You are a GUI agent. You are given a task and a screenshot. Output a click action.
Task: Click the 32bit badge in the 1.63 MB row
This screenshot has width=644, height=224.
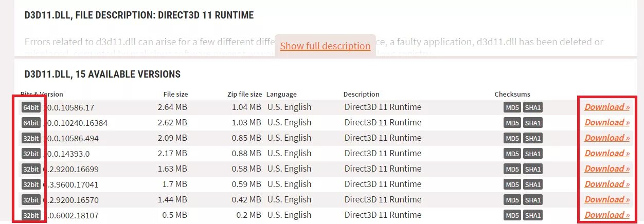31,169
